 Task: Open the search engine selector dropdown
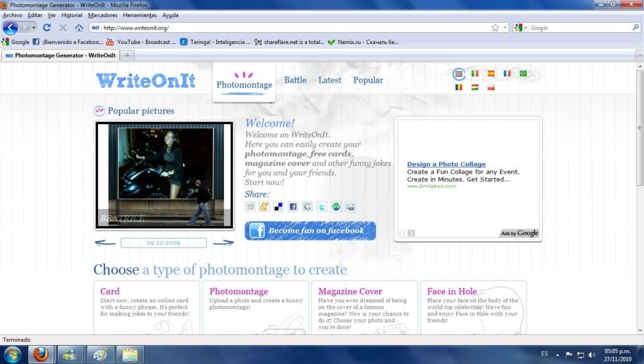pos(520,28)
